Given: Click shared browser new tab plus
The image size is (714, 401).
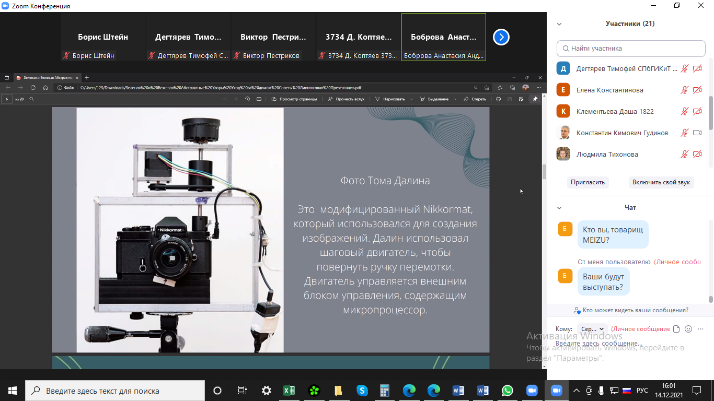Looking at the screenshot, I should coord(87,77).
